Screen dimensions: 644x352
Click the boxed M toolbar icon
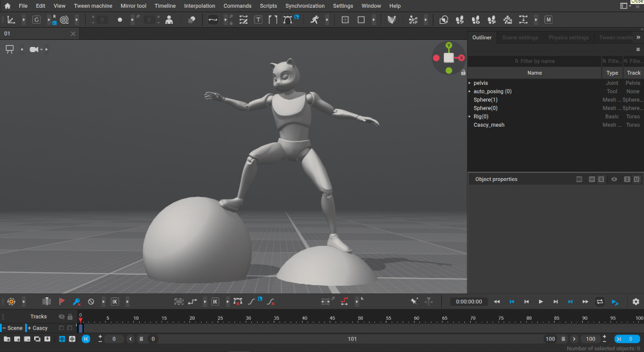coord(548,20)
